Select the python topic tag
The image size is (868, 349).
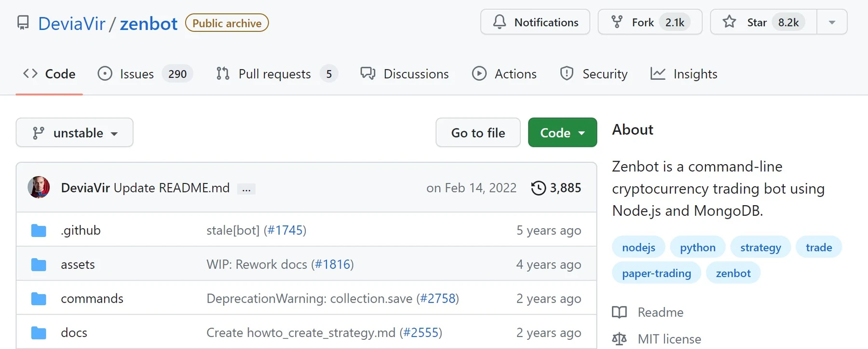pyautogui.click(x=698, y=247)
